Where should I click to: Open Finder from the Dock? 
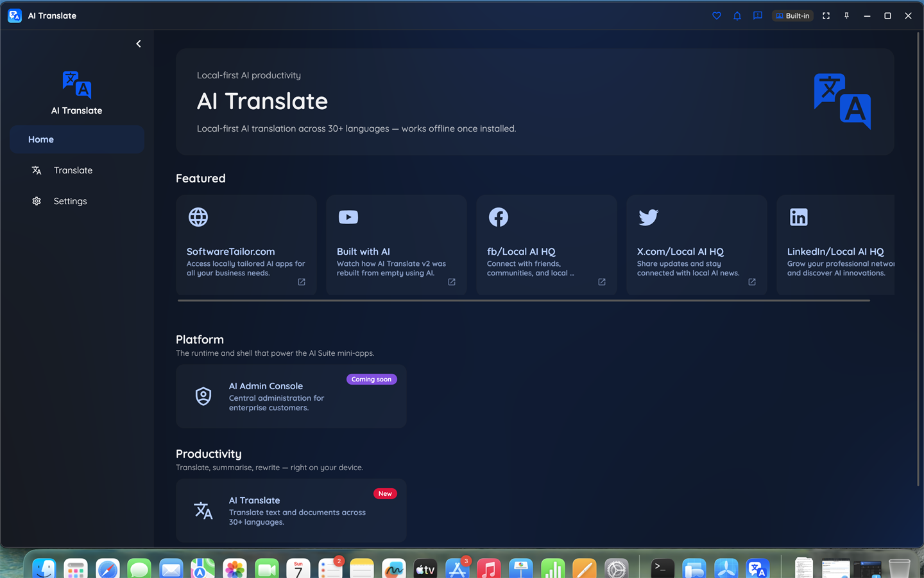44,569
